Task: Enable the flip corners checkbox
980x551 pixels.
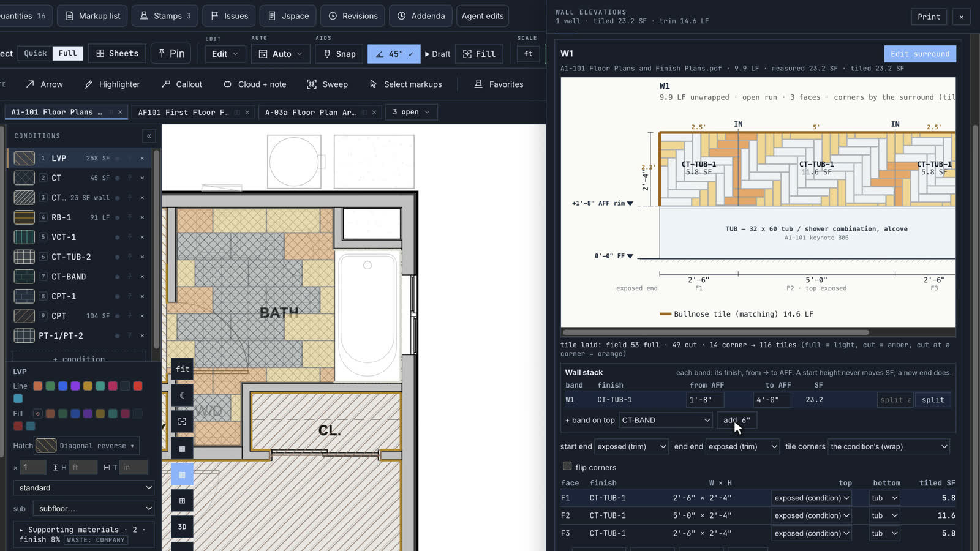Action: [x=567, y=467]
